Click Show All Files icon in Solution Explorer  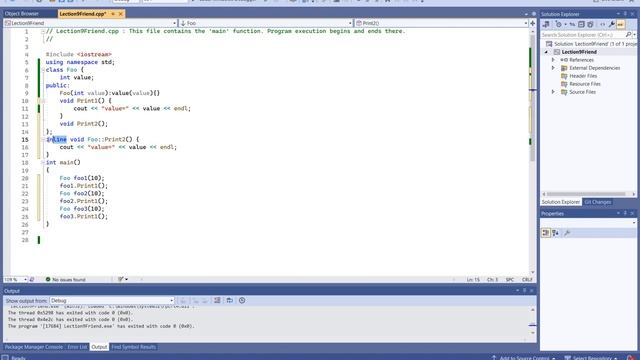pos(590,24)
